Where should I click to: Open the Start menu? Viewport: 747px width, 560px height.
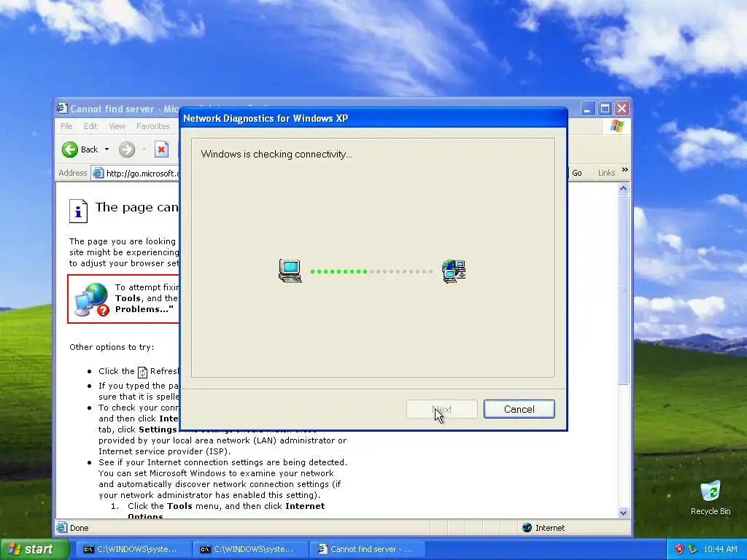tap(34, 549)
